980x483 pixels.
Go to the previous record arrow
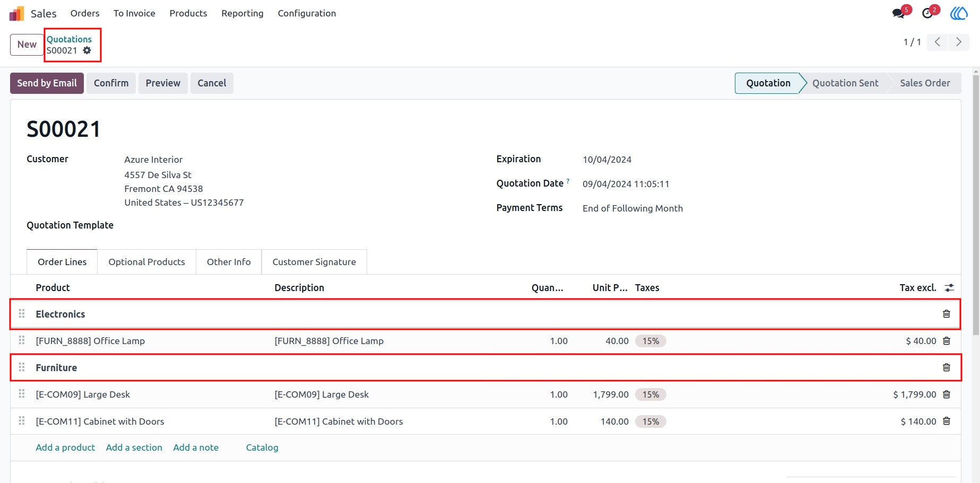point(938,42)
